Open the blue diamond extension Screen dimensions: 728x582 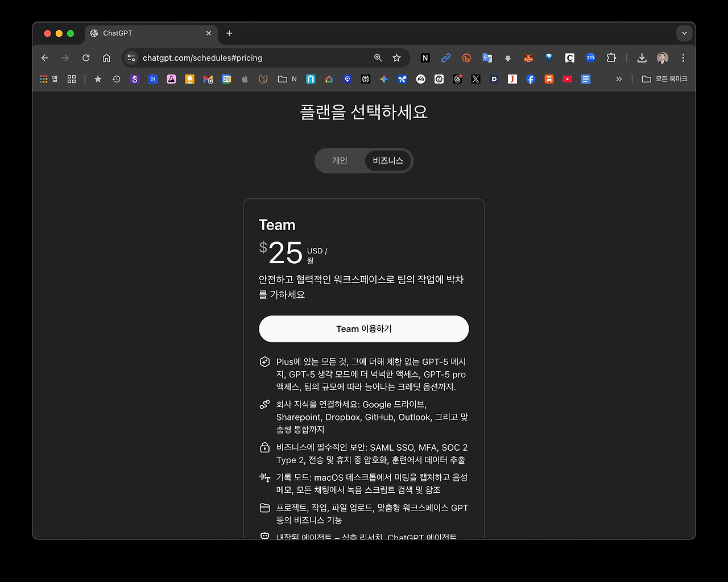[549, 58]
